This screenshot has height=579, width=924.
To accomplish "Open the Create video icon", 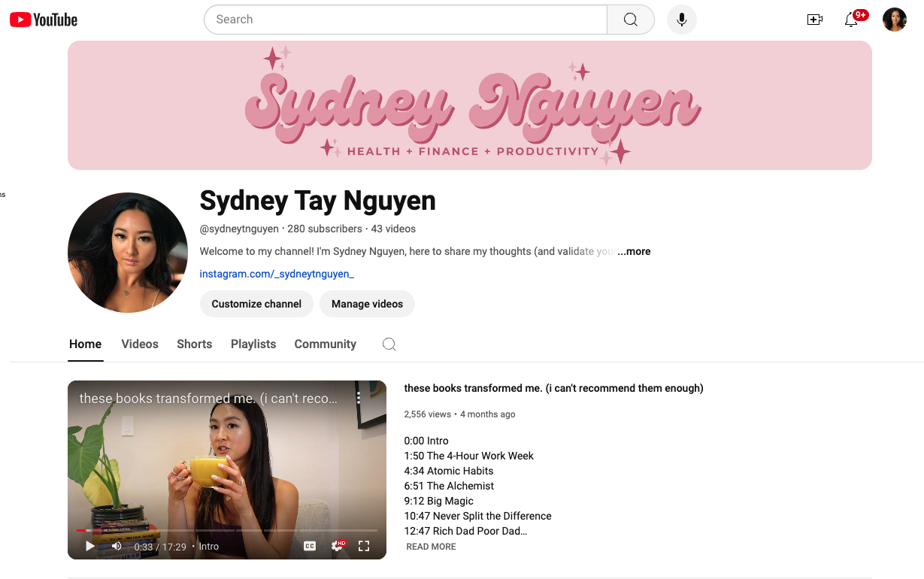I will tap(814, 20).
